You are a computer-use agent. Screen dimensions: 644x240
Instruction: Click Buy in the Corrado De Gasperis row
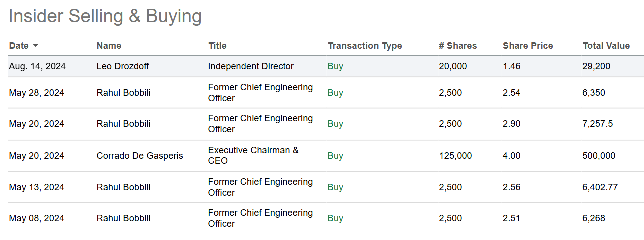click(x=335, y=156)
